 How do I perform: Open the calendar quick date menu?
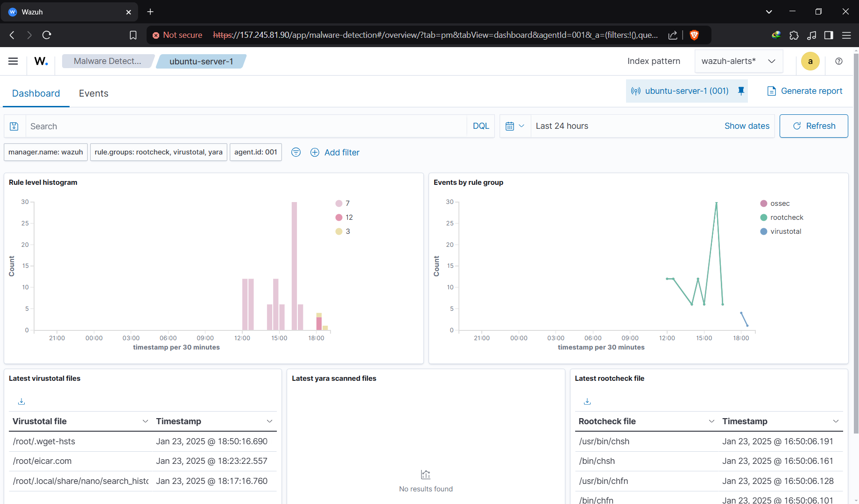coord(515,126)
